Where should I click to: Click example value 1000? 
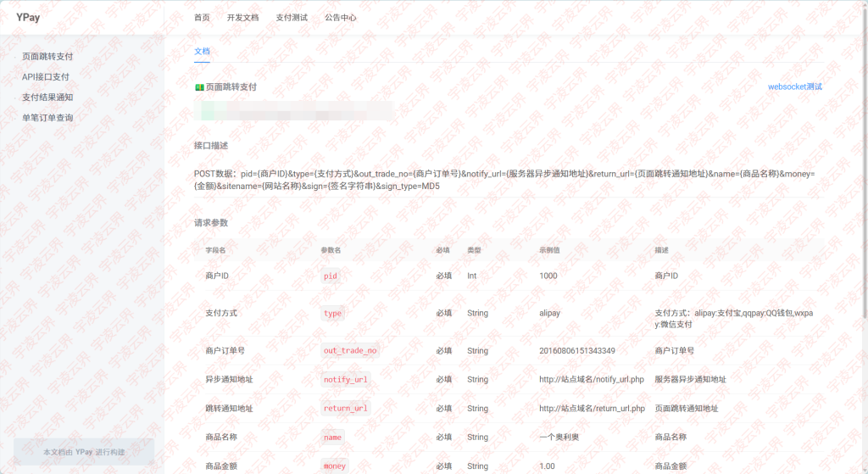548,276
